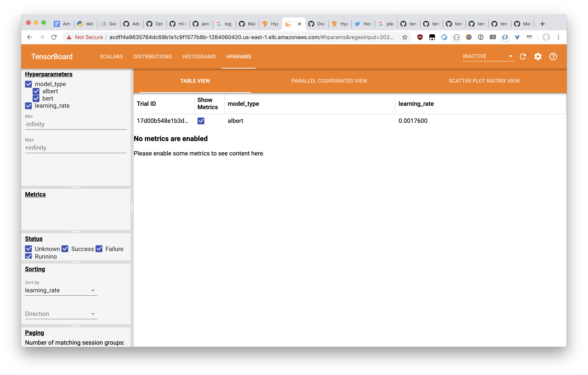Click the browser back arrow
Viewport: 588px width, 375px height.
(x=29, y=37)
